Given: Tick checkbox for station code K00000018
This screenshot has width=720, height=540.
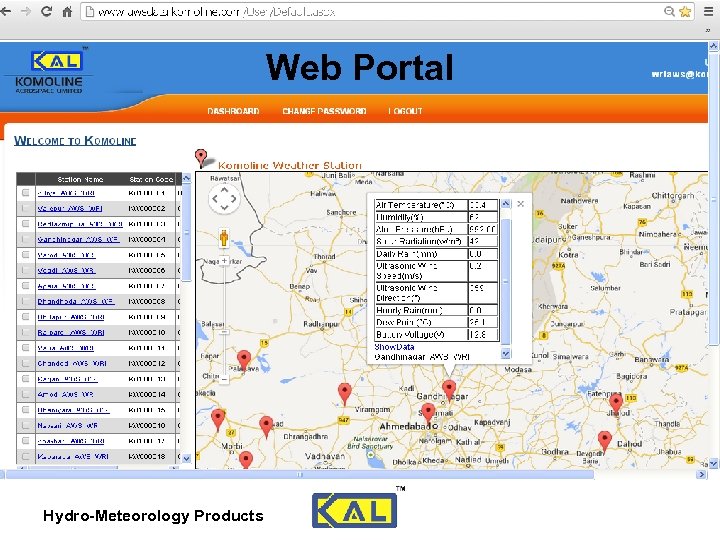Looking at the screenshot, I should (x=26, y=456).
